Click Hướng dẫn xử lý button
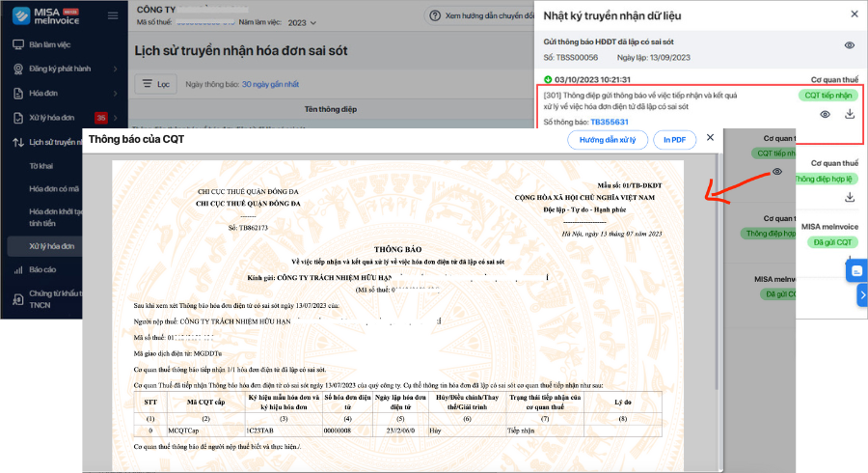This screenshot has width=868, height=473. (608, 140)
